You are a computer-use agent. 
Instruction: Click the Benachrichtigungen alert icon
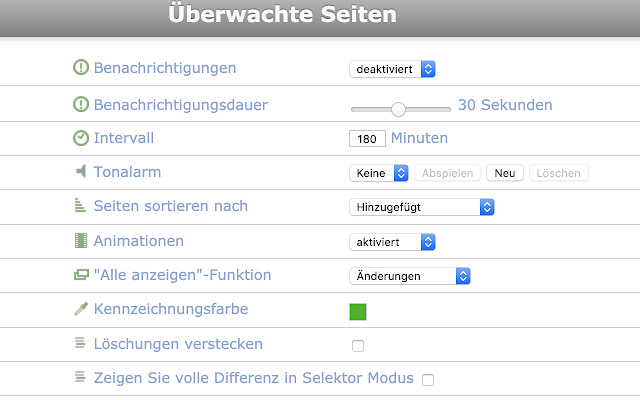tap(81, 68)
